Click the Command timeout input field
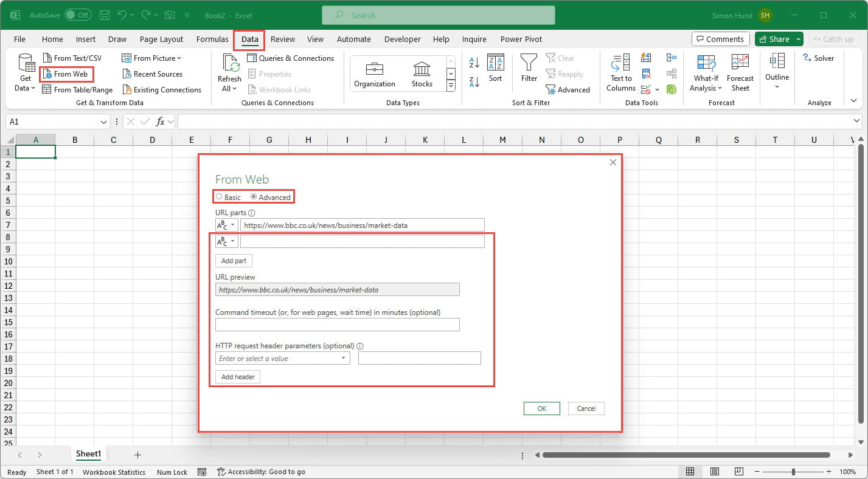 click(337, 325)
